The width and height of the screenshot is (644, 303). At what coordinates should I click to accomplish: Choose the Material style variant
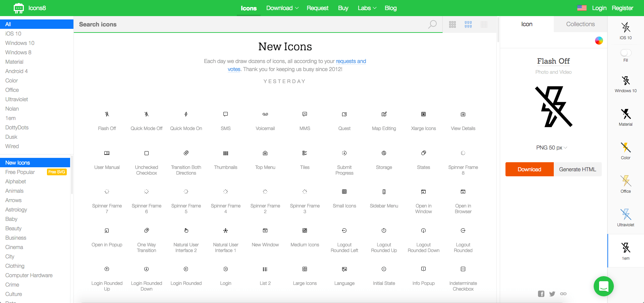click(x=626, y=117)
